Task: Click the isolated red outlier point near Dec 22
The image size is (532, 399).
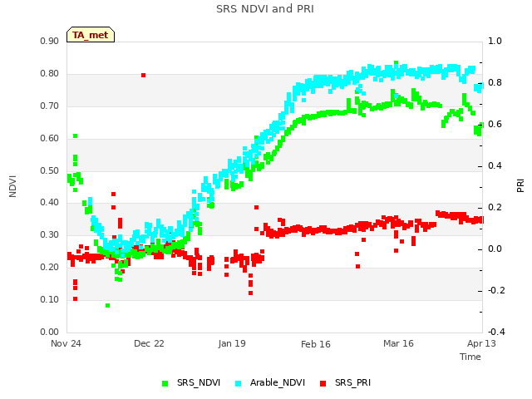Action: click(144, 76)
